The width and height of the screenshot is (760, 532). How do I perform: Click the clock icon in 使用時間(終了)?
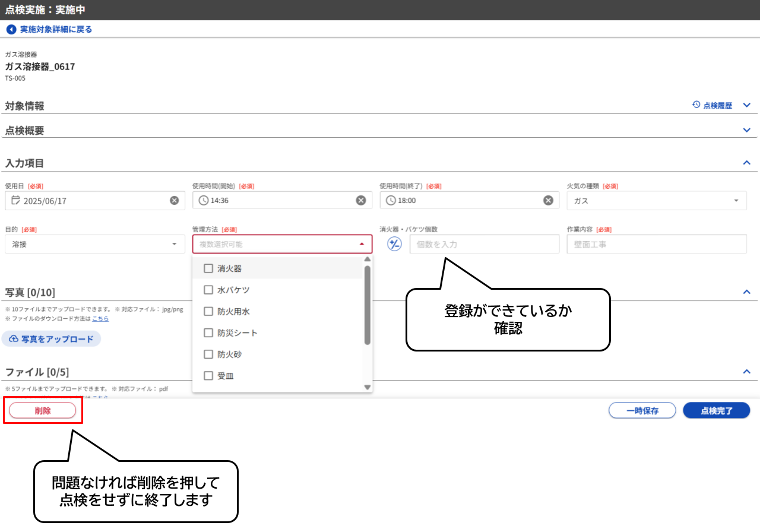pos(392,200)
